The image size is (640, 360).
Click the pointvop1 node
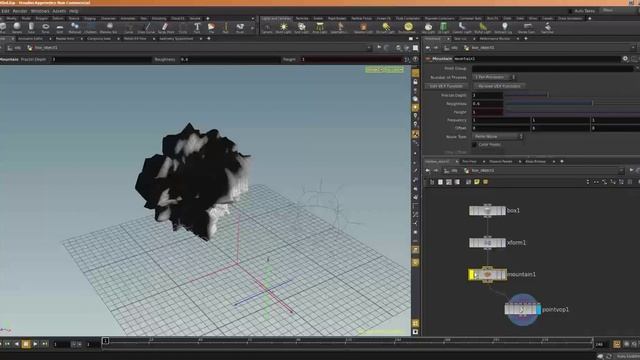[523, 309]
